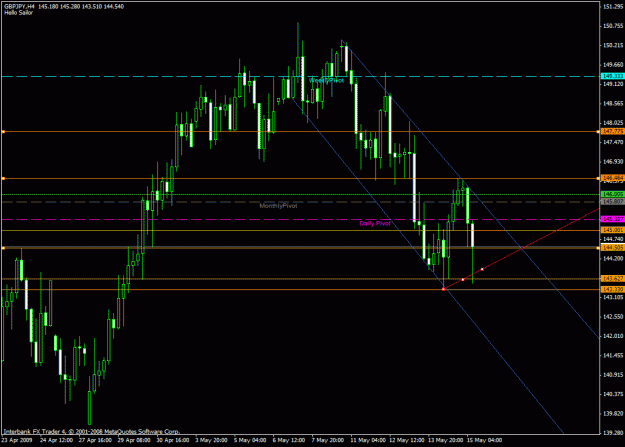Select the MonthlyPivot label text
This screenshot has height=447, width=625.
(x=278, y=206)
